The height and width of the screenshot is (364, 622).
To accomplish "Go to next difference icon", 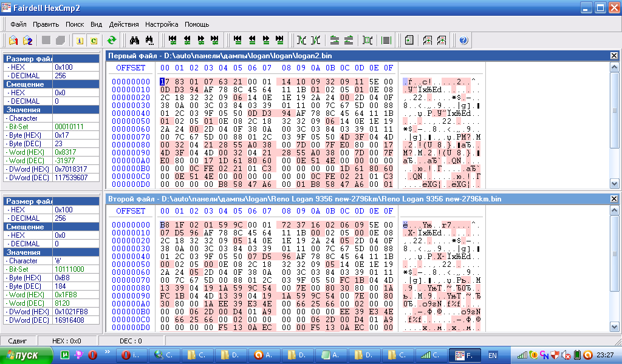I will click(200, 40).
